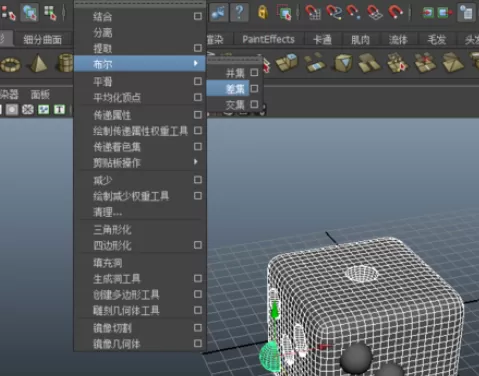Click the panel toolbar film gate icon
The height and width of the screenshot is (376, 479).
pyautogui.click(x=12, y=109)
